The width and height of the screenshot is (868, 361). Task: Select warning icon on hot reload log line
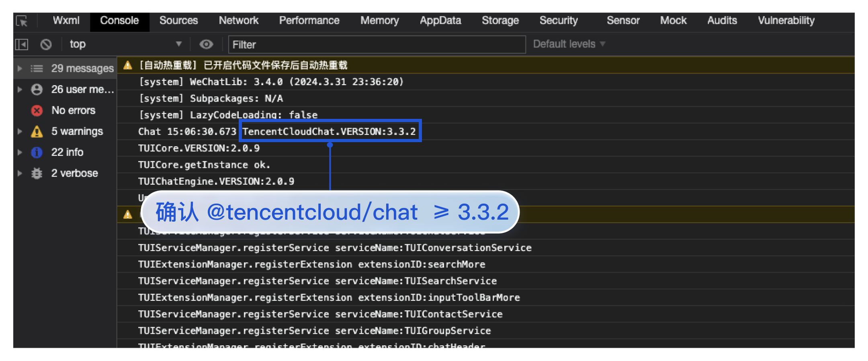click(128, 65)
